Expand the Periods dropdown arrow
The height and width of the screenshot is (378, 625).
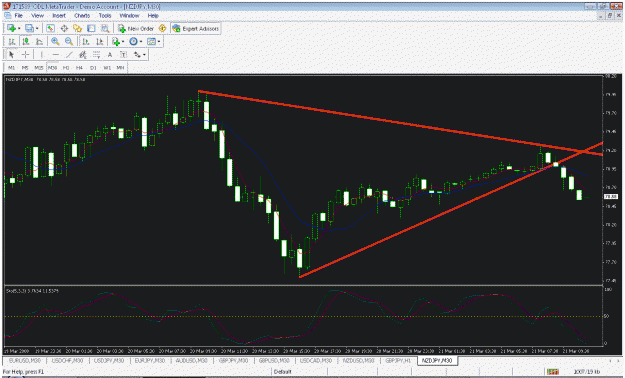coord(141,42)
